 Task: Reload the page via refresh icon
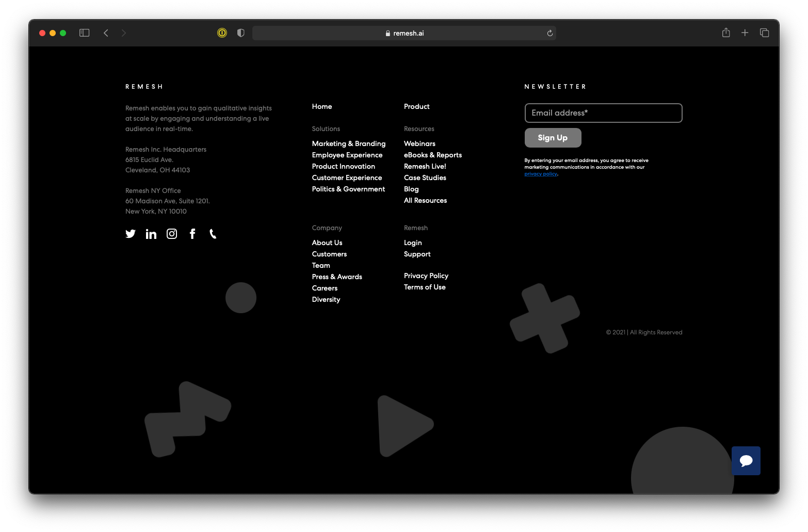coord(550,33)
